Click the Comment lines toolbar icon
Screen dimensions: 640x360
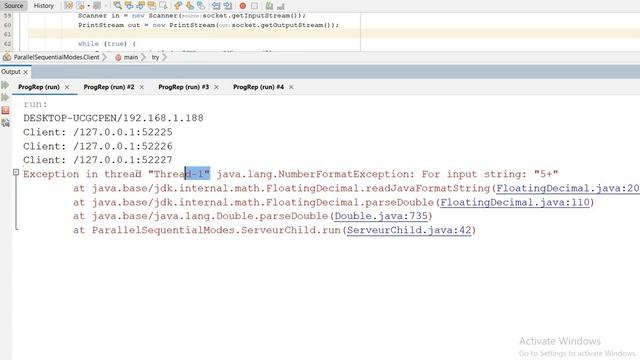(269, 6)
